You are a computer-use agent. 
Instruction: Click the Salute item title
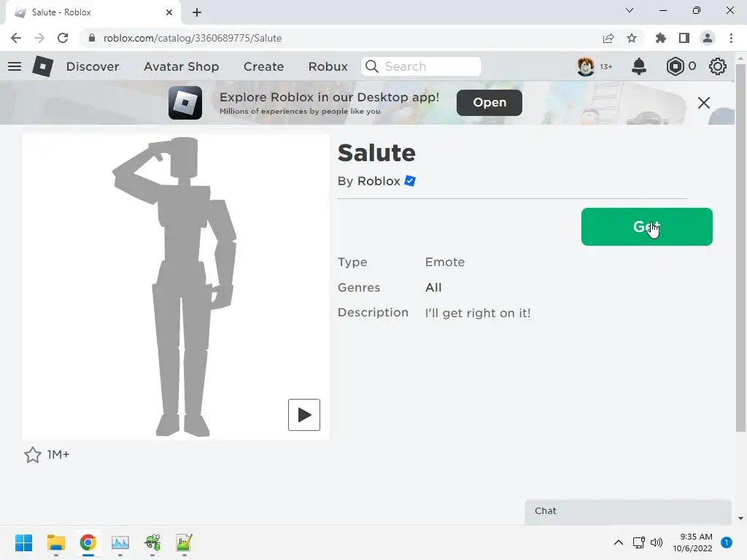(x=376, y=153)
